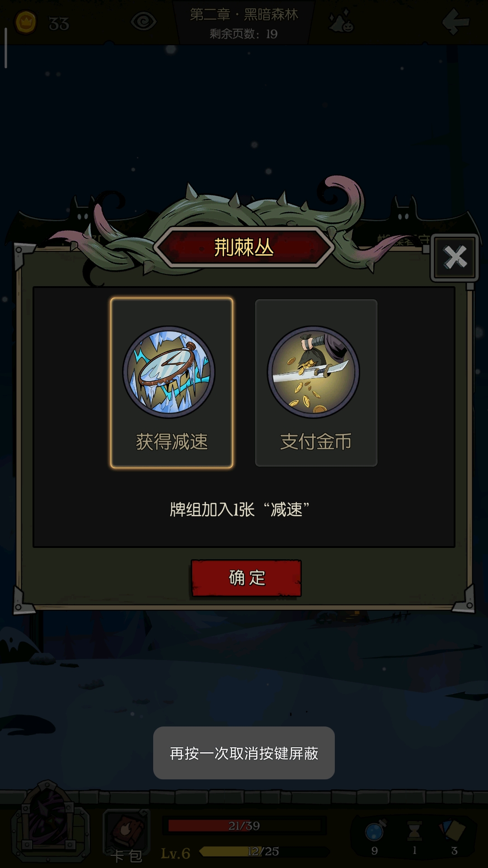Tap the blue potion flask icon
Image resolution: width=488 pixels, height=868 pixels.
(x=375, y=831)
